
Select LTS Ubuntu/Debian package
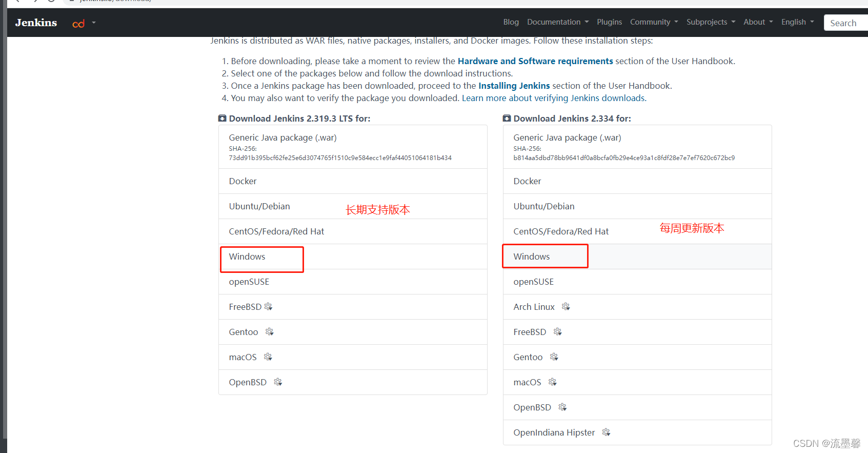pyautogui.click(x=353, y=206)
